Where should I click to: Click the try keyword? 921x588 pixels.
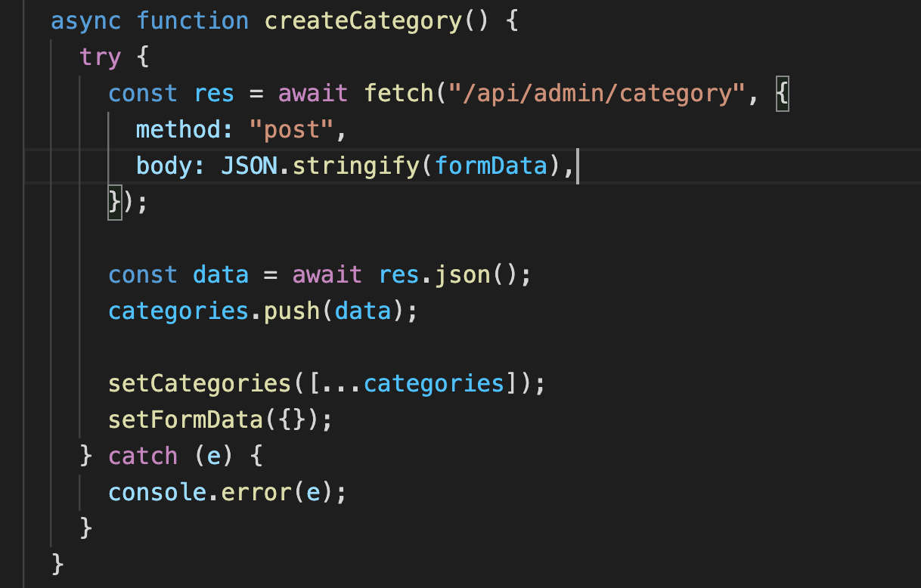[99, 57]
